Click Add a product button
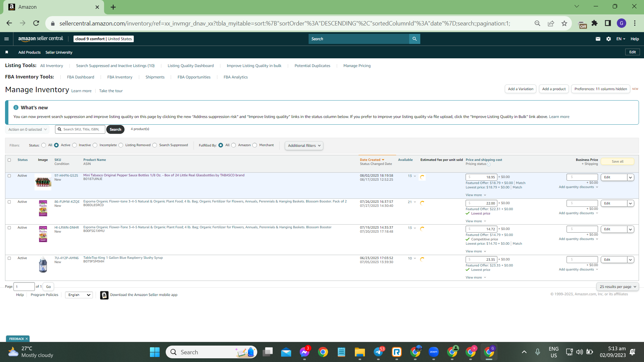This screenshot has height=362, width=644. [554, 89]
